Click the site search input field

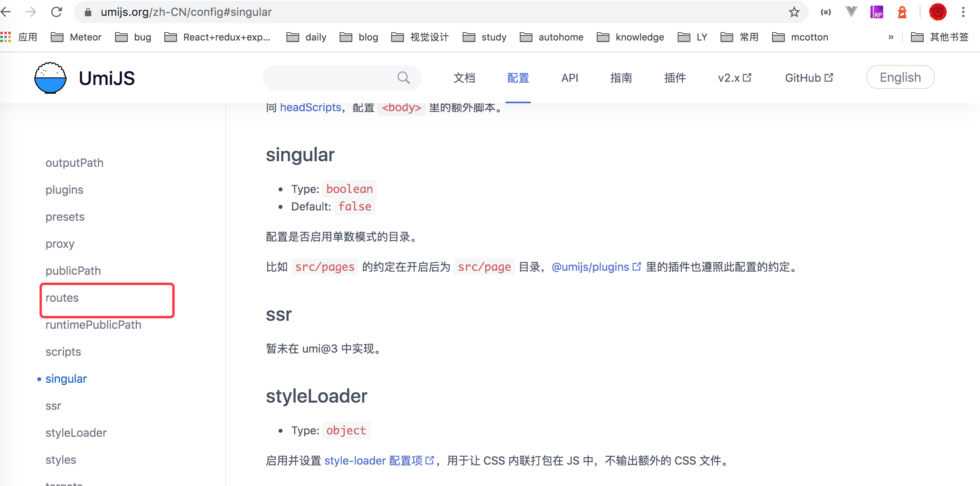342,78
